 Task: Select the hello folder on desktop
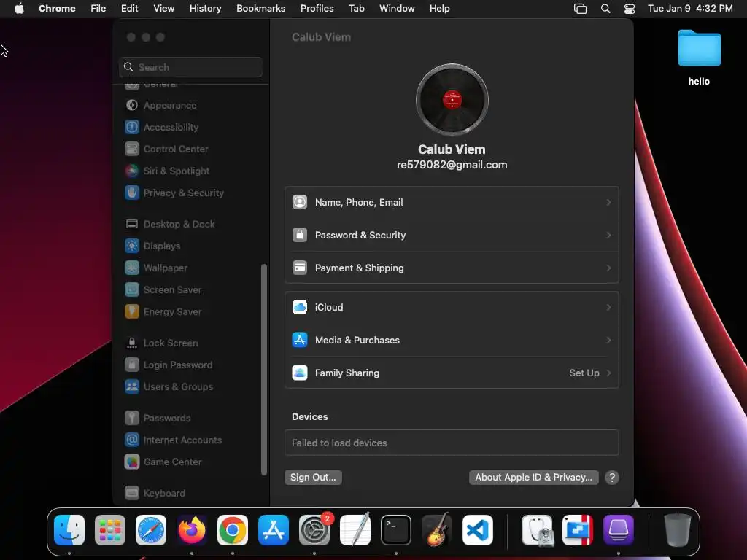pos(699,58)
